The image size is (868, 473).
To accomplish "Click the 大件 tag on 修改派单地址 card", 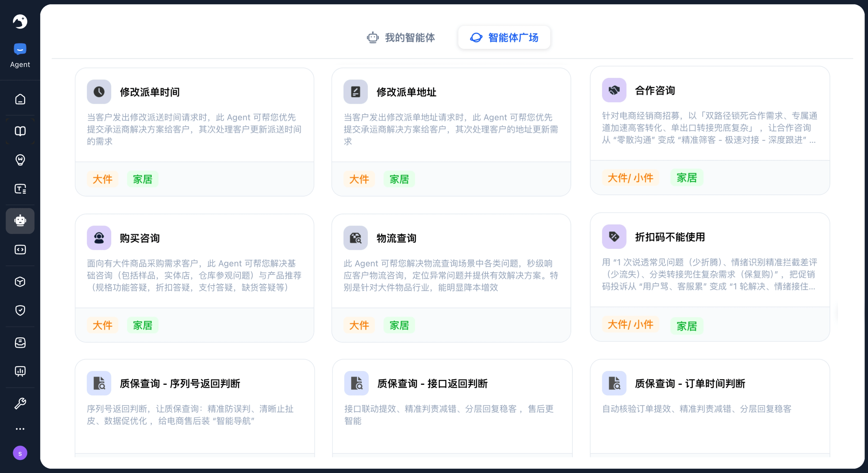I will click(x=359, y=179).
